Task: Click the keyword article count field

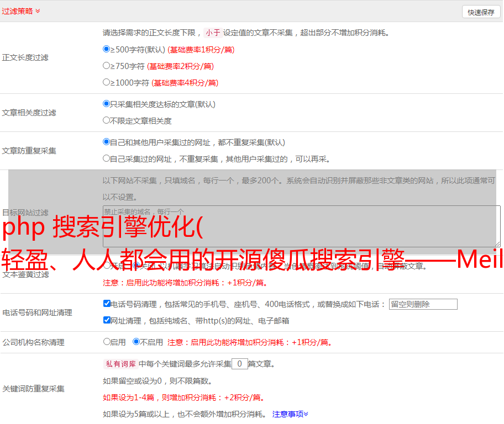Action: [239, 364]
